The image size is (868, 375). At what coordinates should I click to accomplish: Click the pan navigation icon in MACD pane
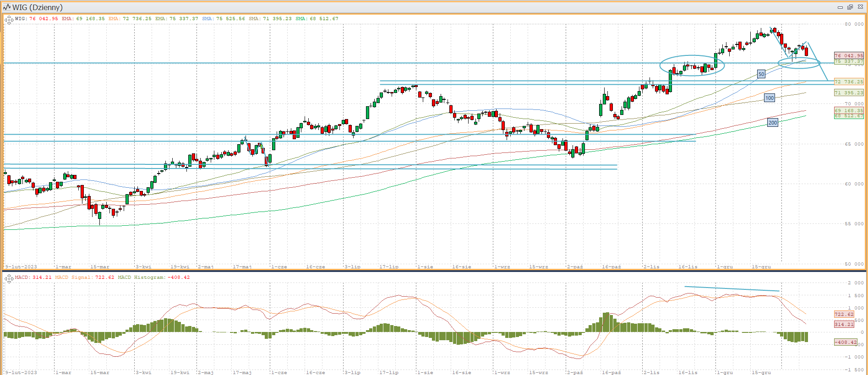pyautogui.click(x=9, y=278)
